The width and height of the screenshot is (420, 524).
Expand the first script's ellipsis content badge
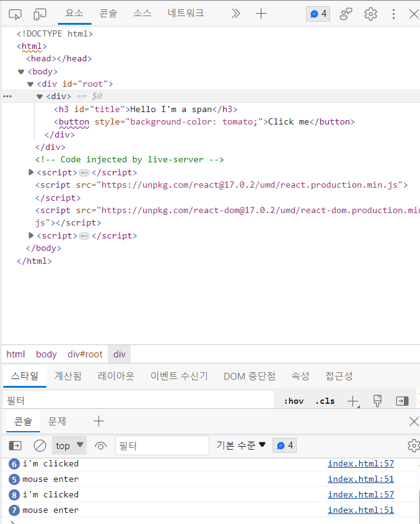coord(84,173)
